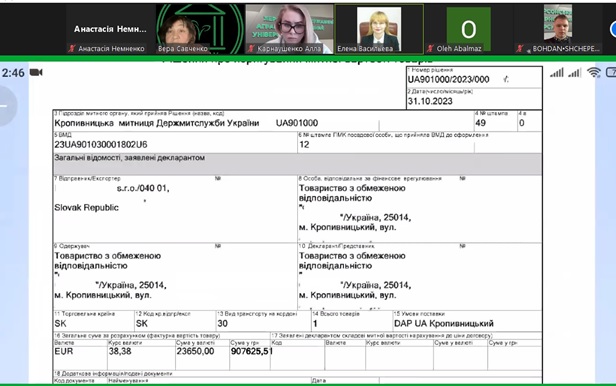Screen dimensions: 616x386
Task: Click the muted mic icon on Карнаушенко Алла
Action: pyautogui.click(x=251, y=49)
